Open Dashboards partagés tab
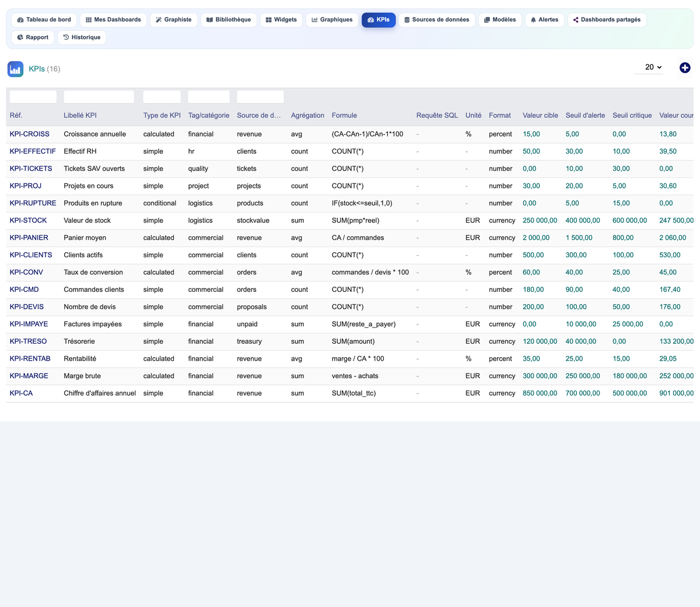This screenshot has width=700, height=607. (x=607, y=20)
